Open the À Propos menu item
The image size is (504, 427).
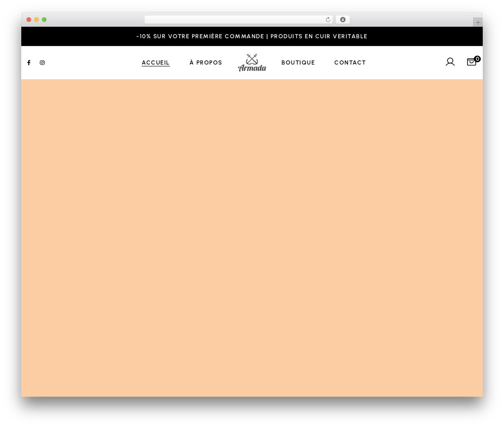(206, 63)
